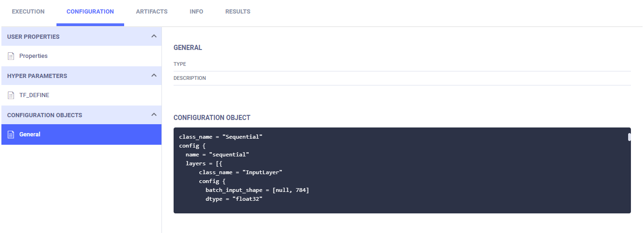Collapse the User Properties section chevron
Viewport: 644px width, 233px height.
tap(154, 36)
